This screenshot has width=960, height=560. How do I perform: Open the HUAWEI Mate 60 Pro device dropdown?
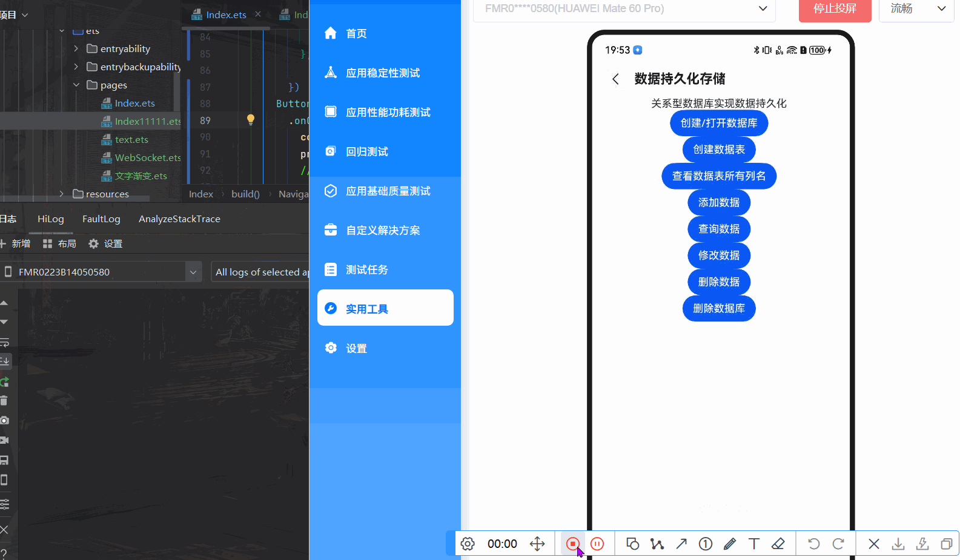coord(624,8)
